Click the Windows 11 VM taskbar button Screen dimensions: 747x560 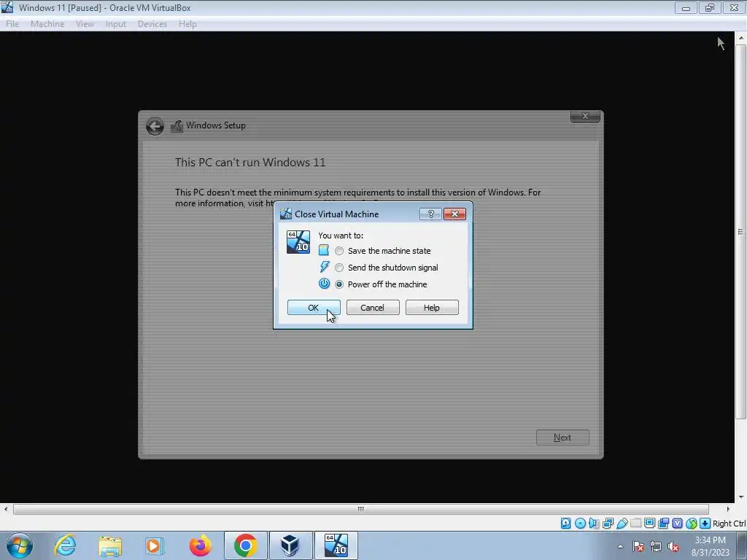(x=336, y=545)
